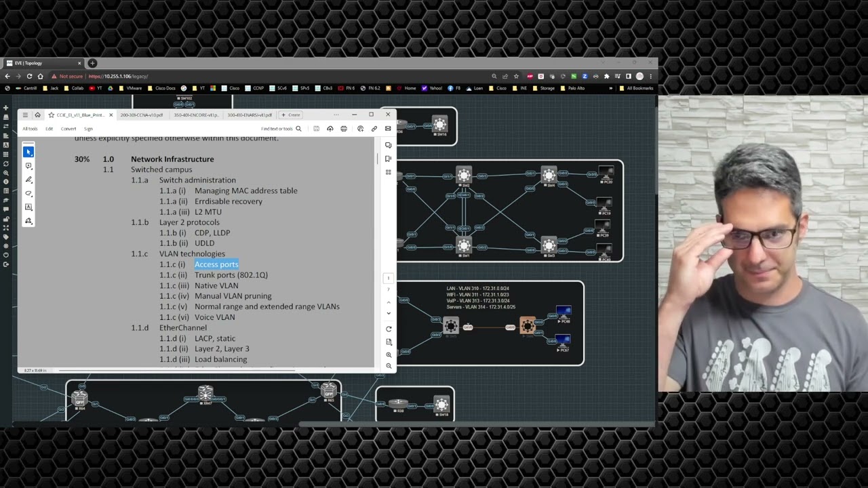868x488 pixels.
Task: Bookmark this page with star icon
Action: tap(516, 77)
